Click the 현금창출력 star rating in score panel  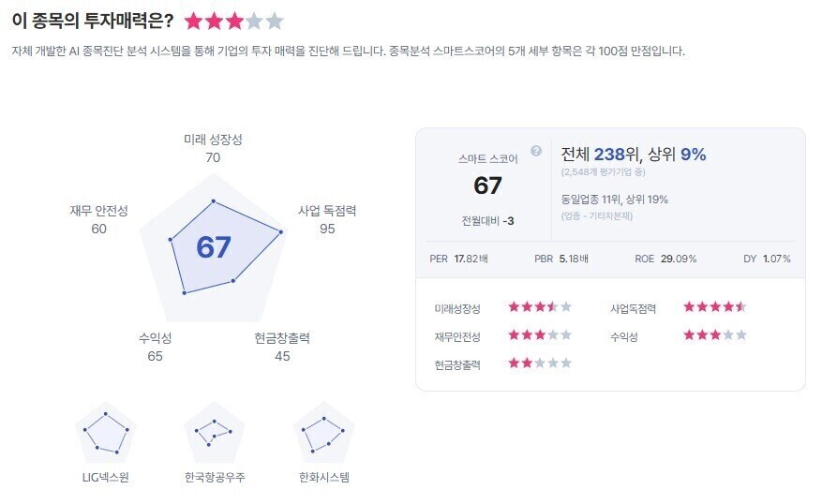[540, 363]
